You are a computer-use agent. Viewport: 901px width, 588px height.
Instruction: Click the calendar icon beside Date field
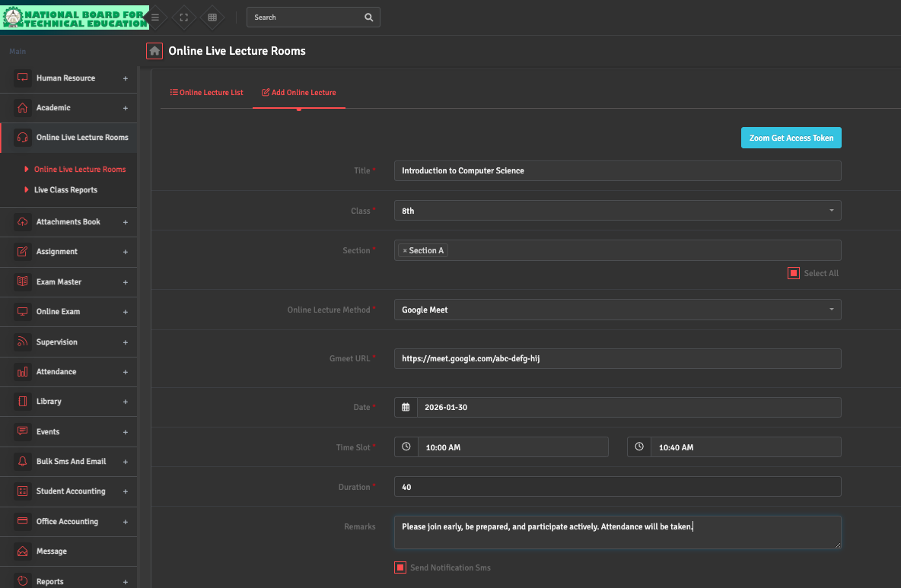(x=406, y=408)
